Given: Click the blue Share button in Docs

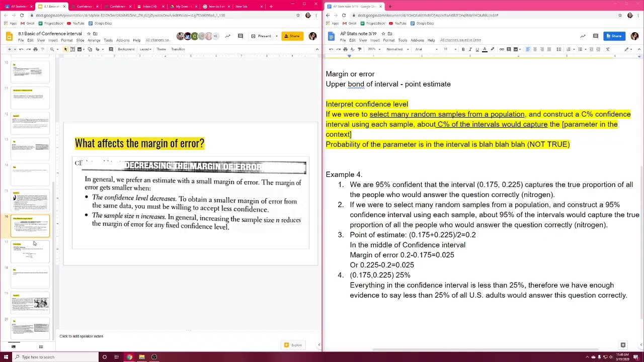Looking at the screenshot, I should 614,36.
